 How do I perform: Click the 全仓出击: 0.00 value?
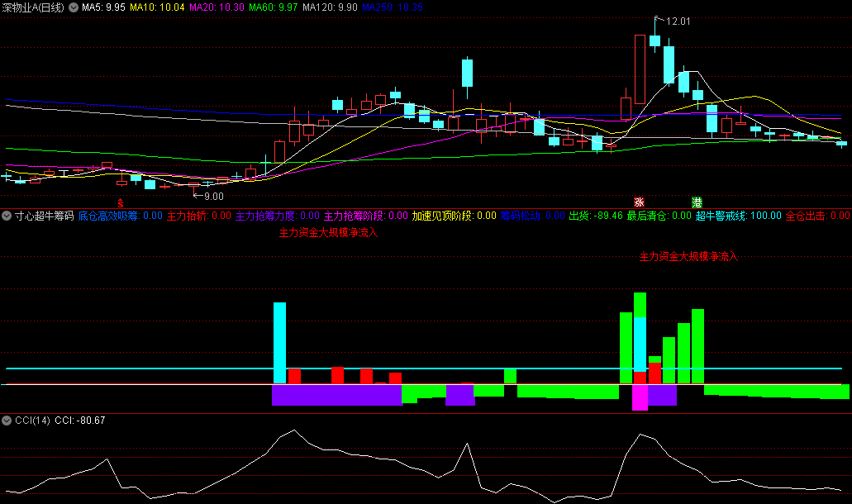(x=818, y=216)
